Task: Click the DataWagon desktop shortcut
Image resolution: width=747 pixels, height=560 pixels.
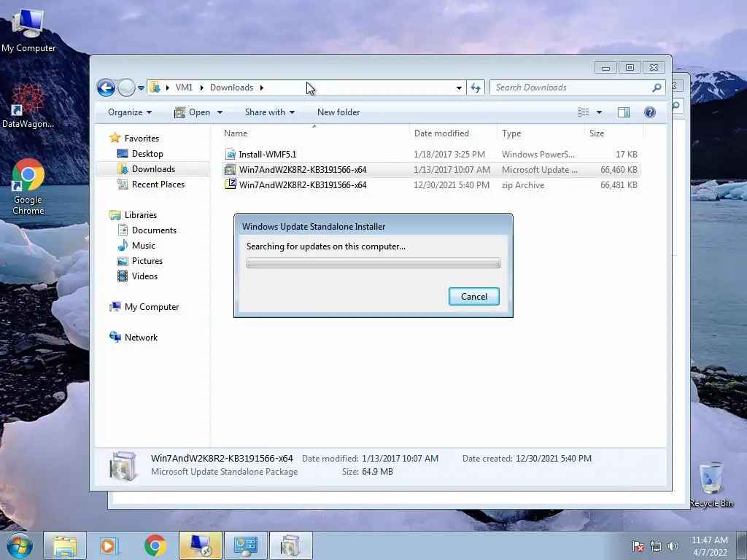Action: 28,106
